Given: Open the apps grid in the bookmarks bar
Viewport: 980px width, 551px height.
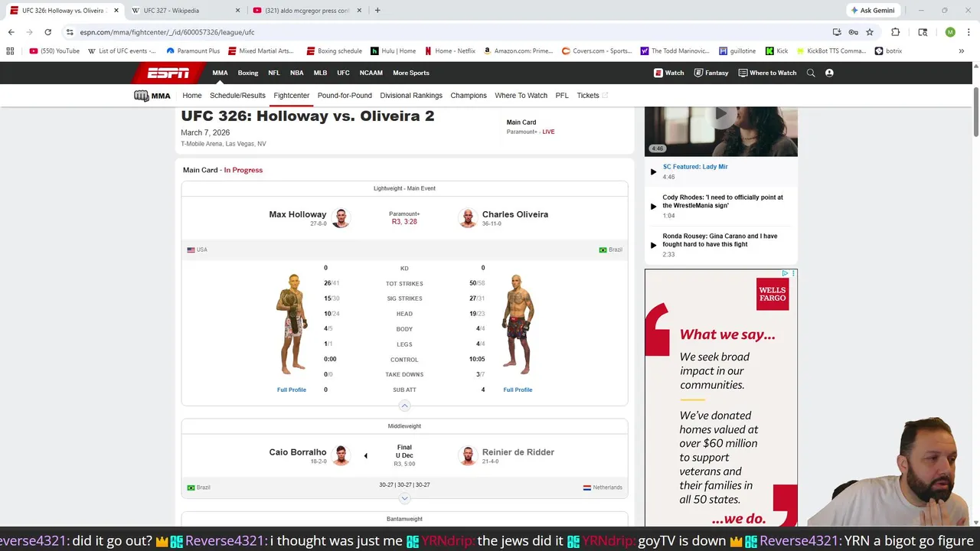Looking at the screenshot, I should [x=10, y=51].
